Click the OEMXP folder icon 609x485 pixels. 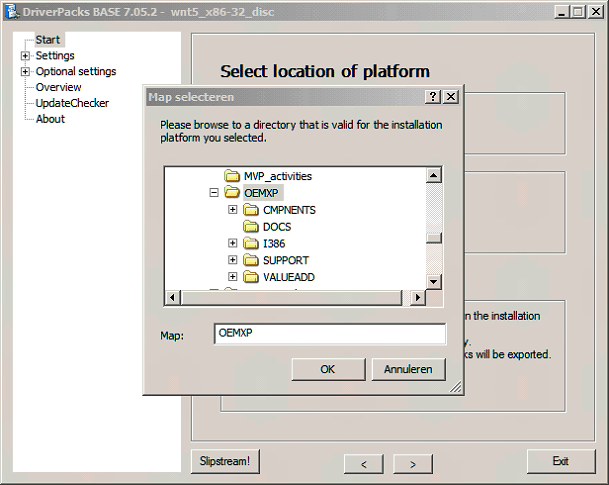coord(232,193)
